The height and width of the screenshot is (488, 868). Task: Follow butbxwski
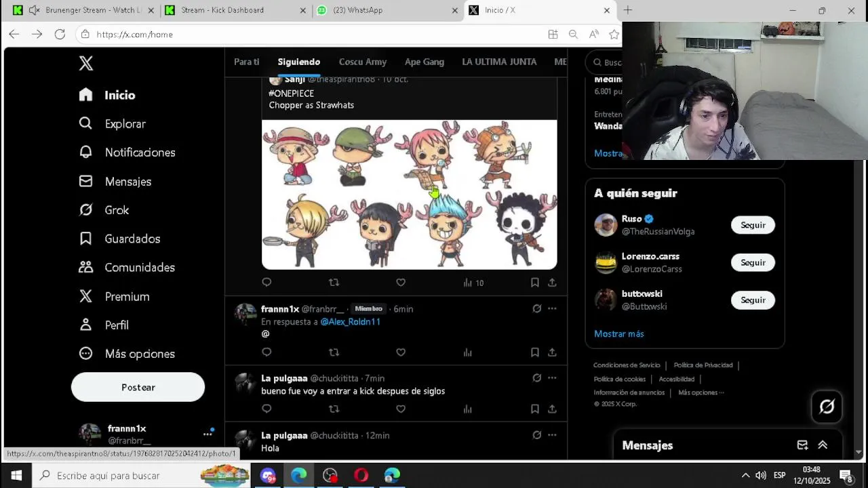(x=753, y=300)
